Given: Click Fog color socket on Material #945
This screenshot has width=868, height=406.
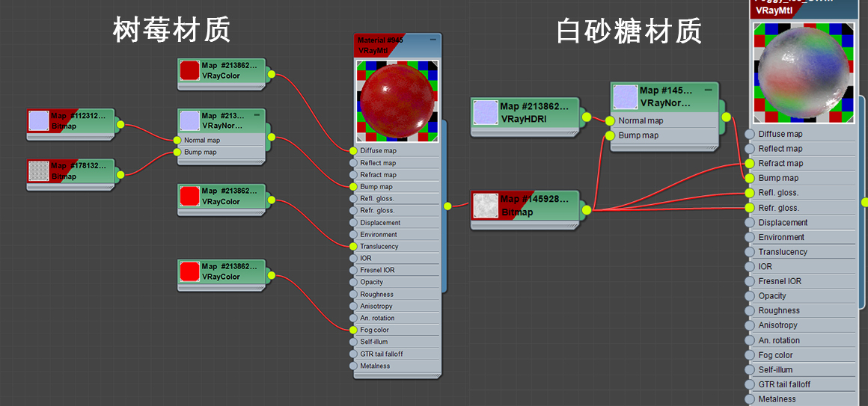Looking at the screenshot, I should click(353, 330).
